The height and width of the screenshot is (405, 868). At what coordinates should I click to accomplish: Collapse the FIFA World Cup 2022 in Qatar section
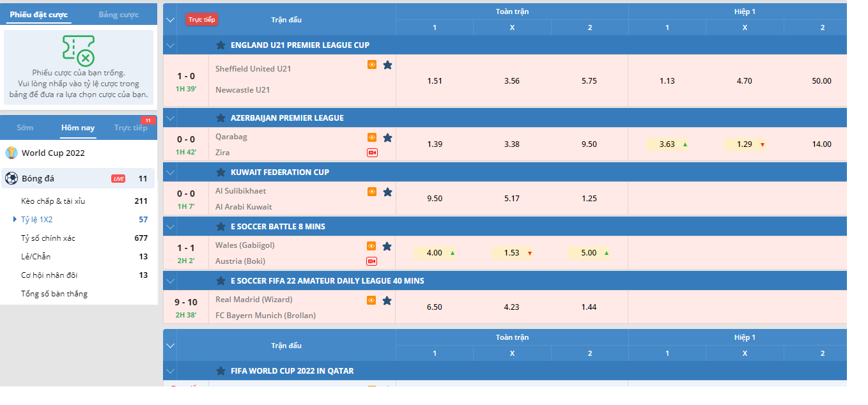(170, 371)
